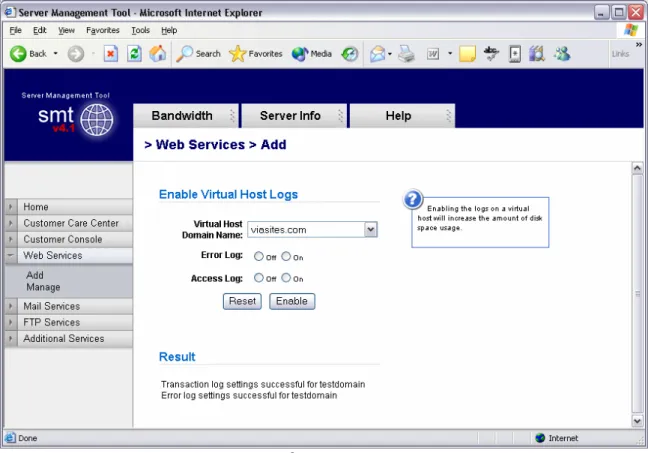This screenshot has width=648, height=453.
Task: Click the Home label in the sidebar
Action: [36, 207]
